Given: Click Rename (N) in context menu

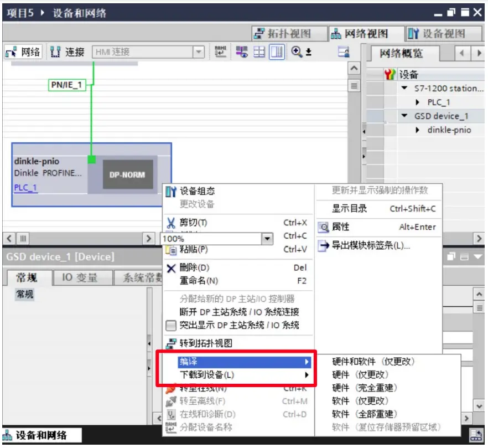Looking at the screenshot, I should (238, 281).
